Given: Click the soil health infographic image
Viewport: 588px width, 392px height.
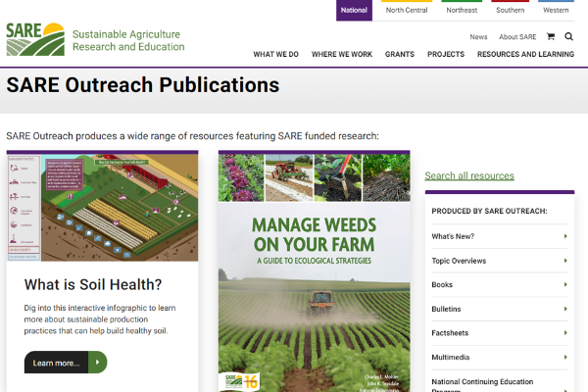Looking at the screenshot, I should click(102, 208).
